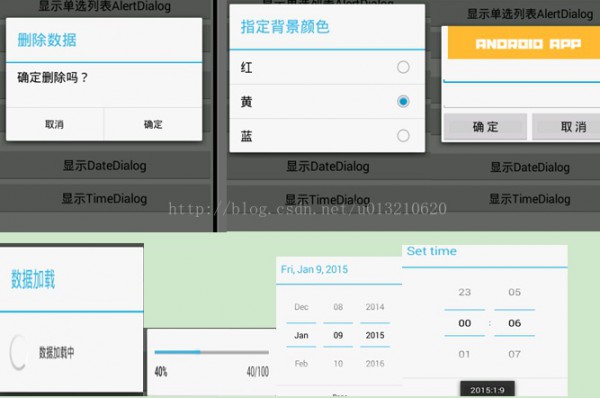Select previous month Dec in date picker
The image size is (600, 398).
(301, 307)
